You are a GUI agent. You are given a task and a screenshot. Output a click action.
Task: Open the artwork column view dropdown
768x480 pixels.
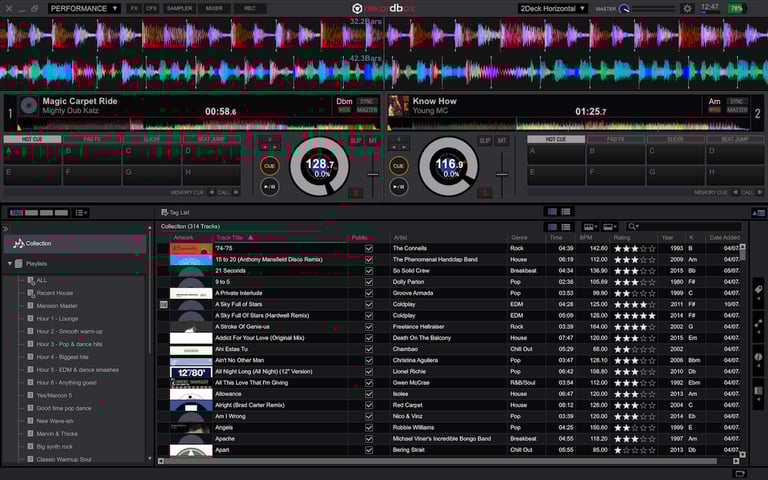point(589,226)
